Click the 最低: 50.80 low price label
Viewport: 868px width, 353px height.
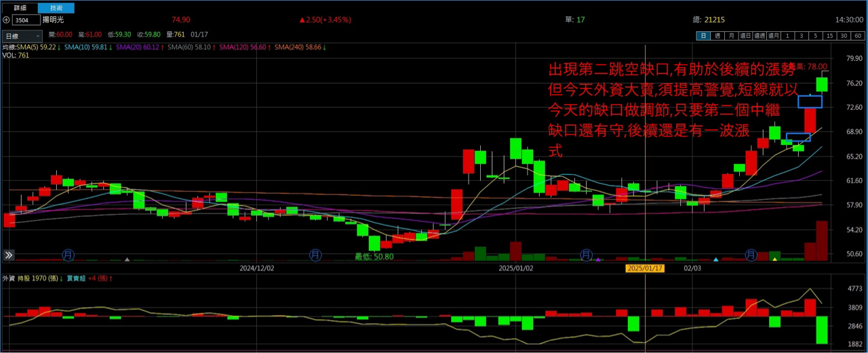tap(374, 257)
